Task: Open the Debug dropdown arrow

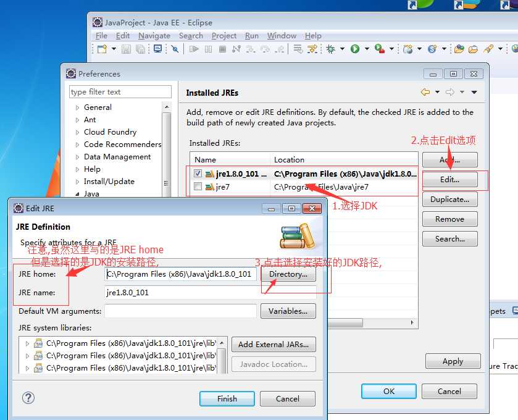Action: (342, 49)
